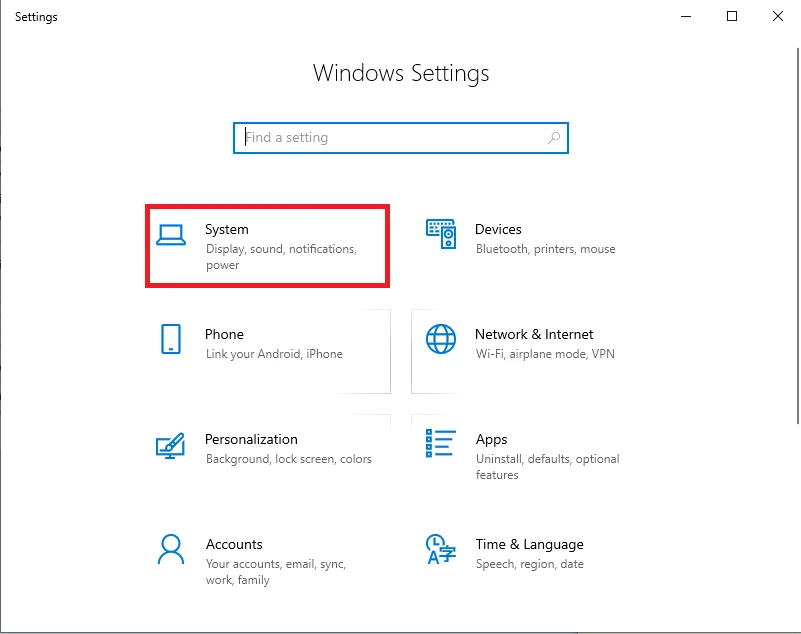Click the Apps list icon

pos(440,443)
